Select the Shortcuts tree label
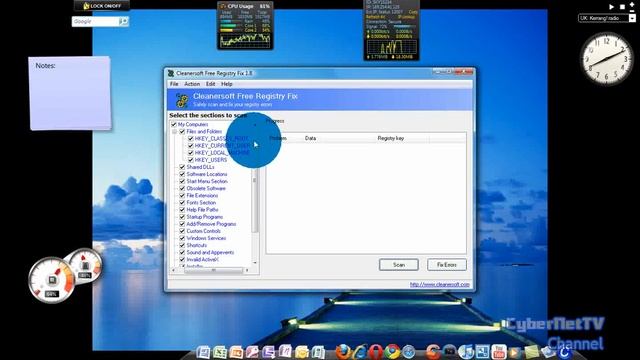 pyautogui.click(x=196, y=245)
